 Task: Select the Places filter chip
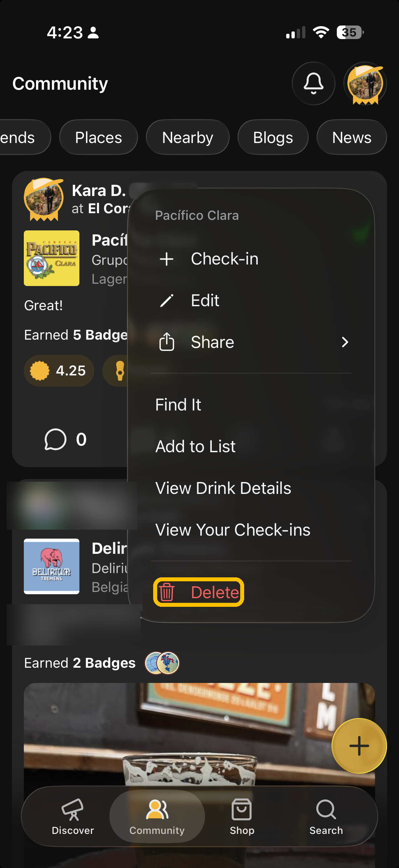tap(98, 137)
